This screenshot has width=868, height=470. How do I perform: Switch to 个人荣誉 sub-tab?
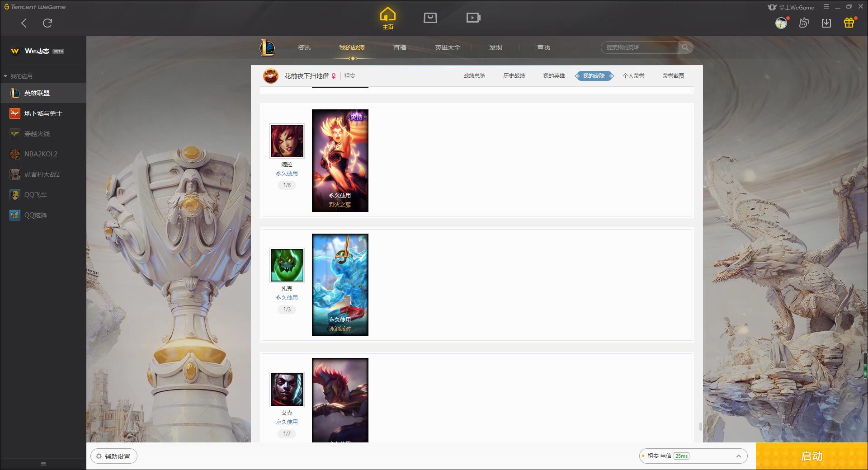pos(633,76)
